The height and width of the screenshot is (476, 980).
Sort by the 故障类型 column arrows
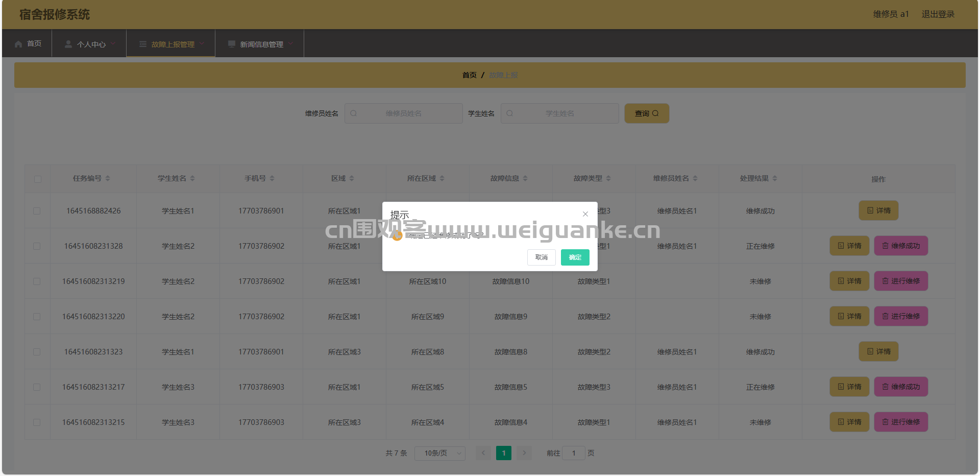[x=608, y=178]
